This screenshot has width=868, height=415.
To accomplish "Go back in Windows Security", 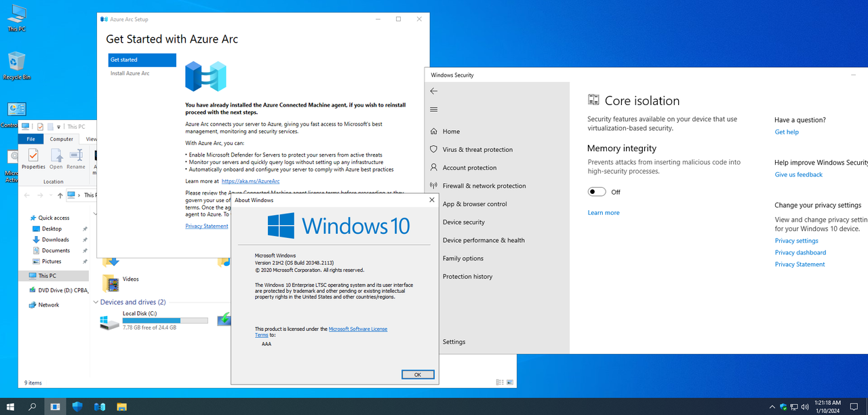I will pyautogui.click(x=434, y=91).
